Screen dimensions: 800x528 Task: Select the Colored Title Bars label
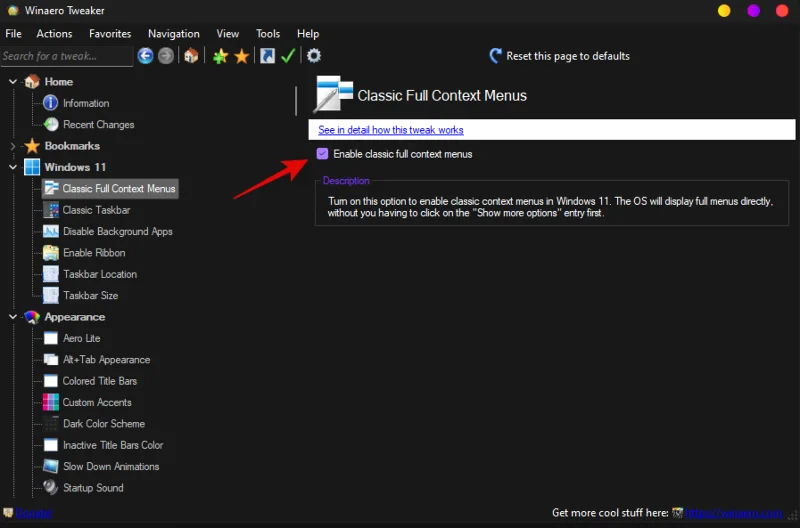[99, 381]
